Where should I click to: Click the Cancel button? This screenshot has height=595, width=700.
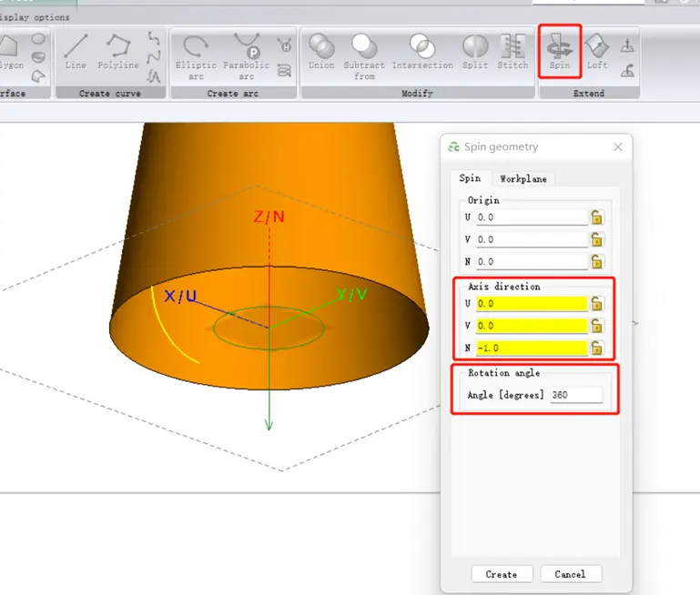(x=570, y=574)
